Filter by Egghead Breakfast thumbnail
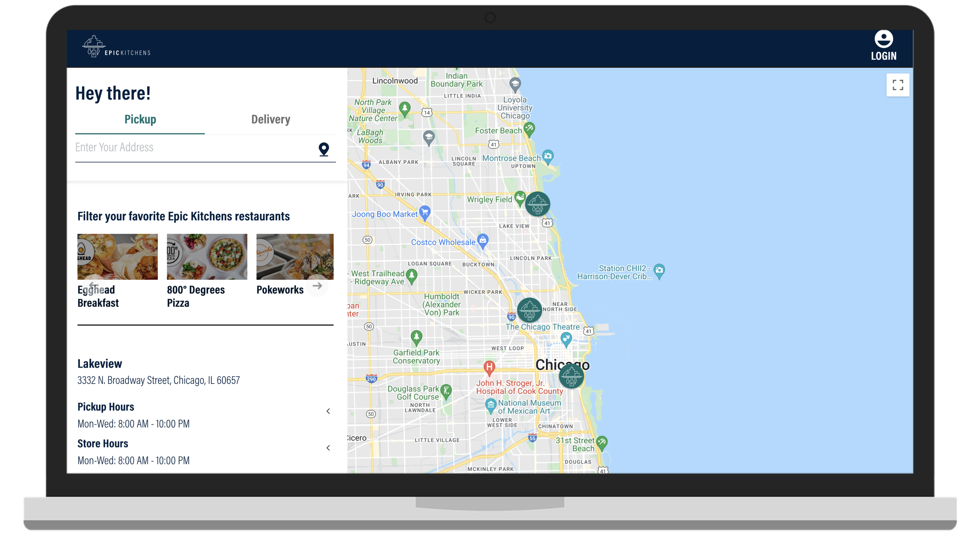980x551 pixels. coord(117,257)
